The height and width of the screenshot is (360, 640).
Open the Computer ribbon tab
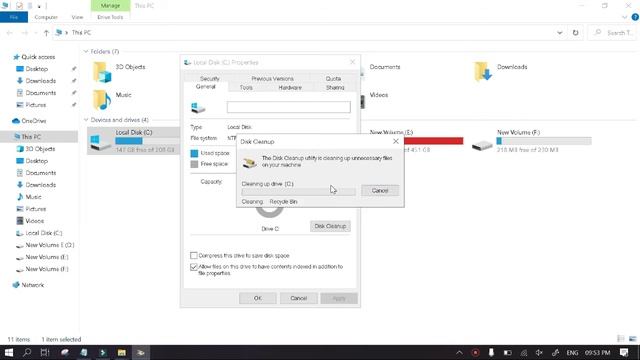(x=46, y=17)
